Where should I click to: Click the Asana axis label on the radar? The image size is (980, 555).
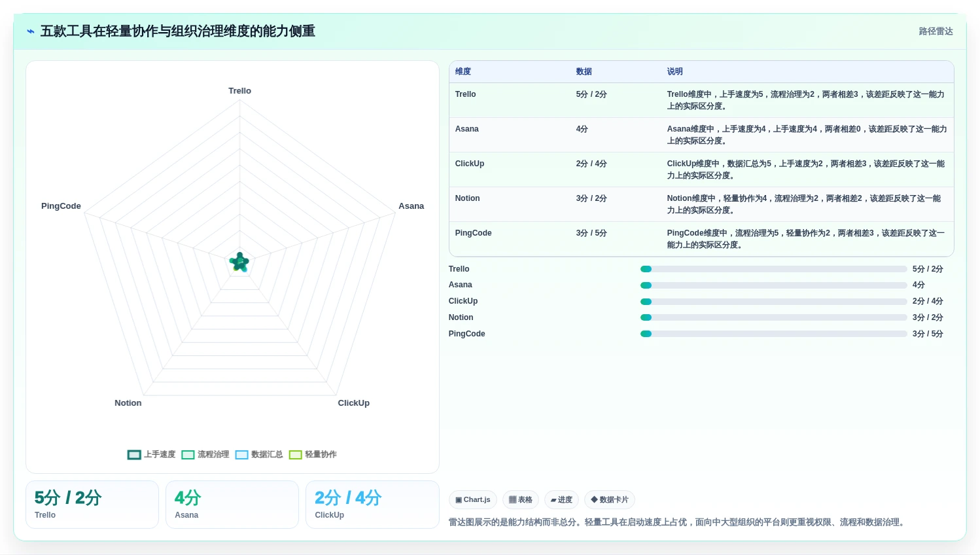tap(411, 206)
